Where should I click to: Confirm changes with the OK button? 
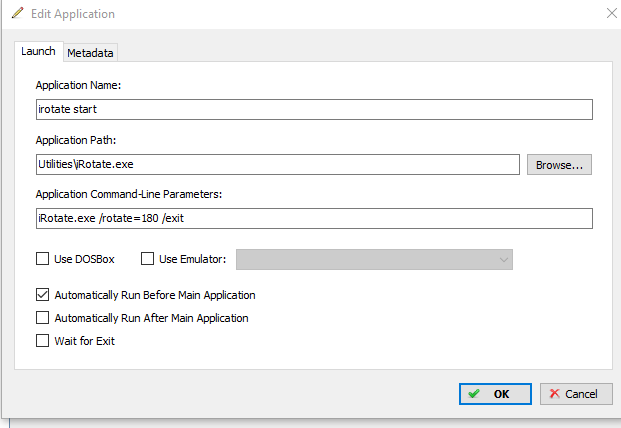[x=495, y=394]
